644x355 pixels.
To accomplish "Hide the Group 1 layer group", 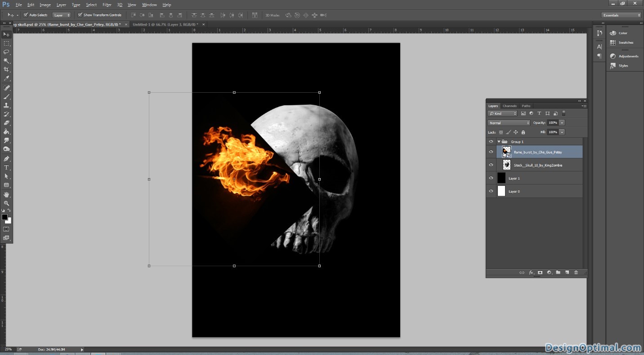I will (x=491, y=141).
